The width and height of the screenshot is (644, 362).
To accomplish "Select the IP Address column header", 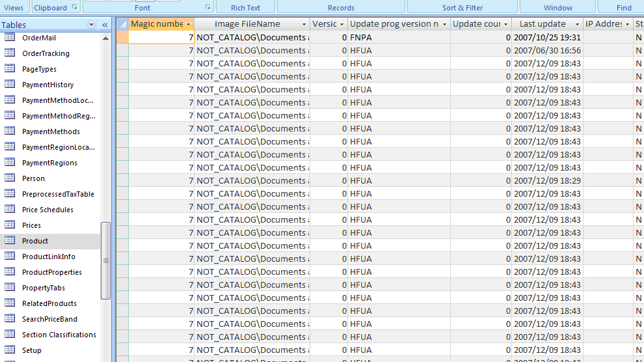I will tap(604, 24).
